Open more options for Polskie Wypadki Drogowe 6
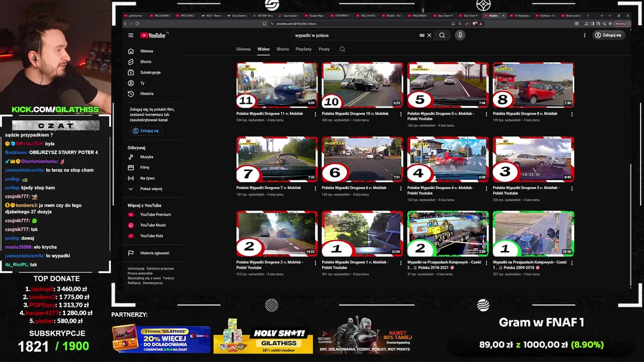The image size is (644, 362). [x=401, y=189]
